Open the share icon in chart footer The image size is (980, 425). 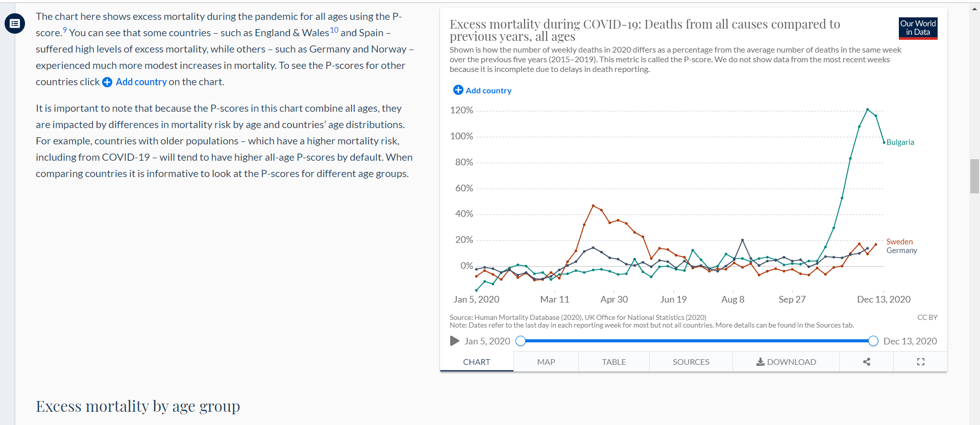(866, 362)
